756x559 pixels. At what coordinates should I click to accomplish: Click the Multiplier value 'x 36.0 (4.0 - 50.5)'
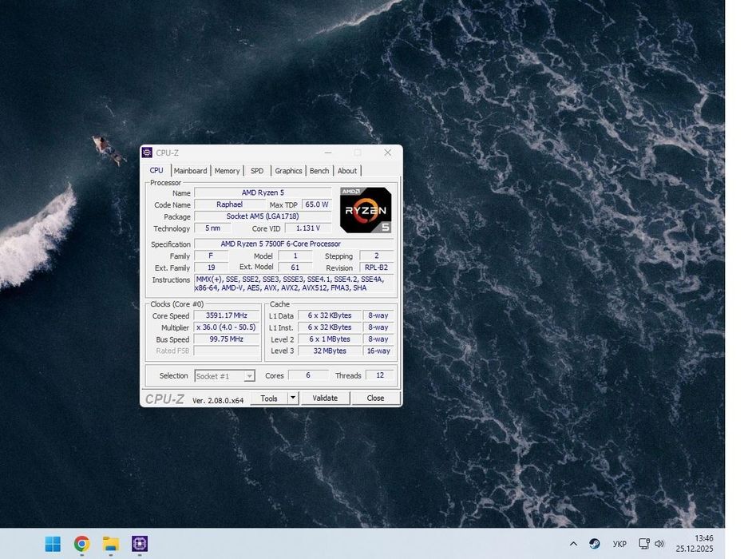[227, 327]
